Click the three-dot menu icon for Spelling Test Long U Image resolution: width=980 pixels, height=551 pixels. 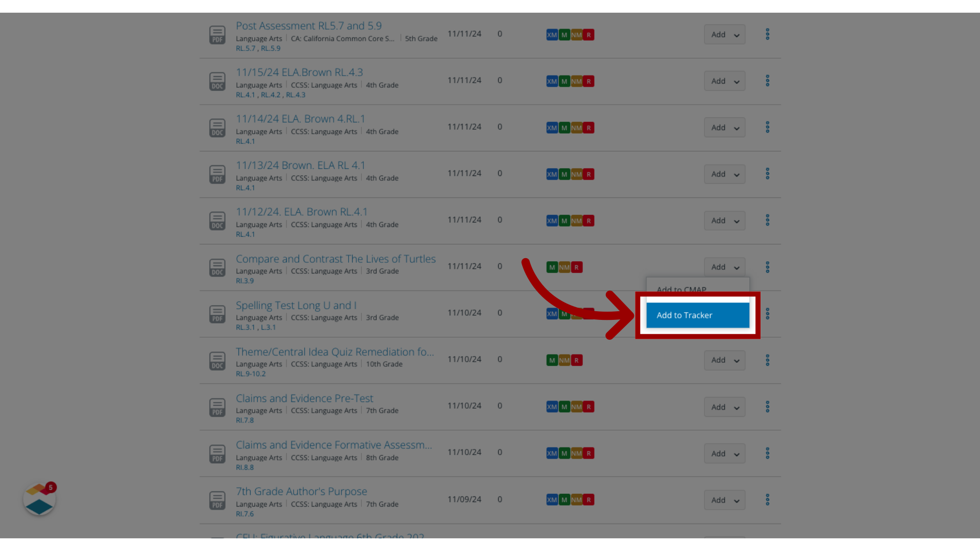coord(767,314)
